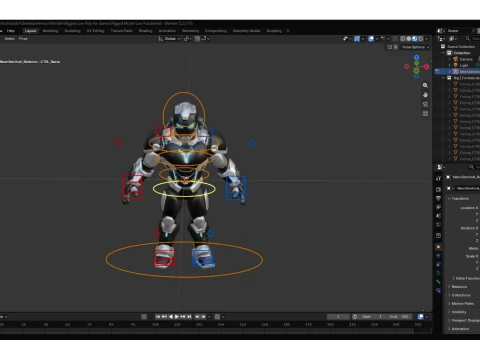Click the red X axis on navigation gizmo
This screenshot has height=360, width=480.
[x=426, y=67]
